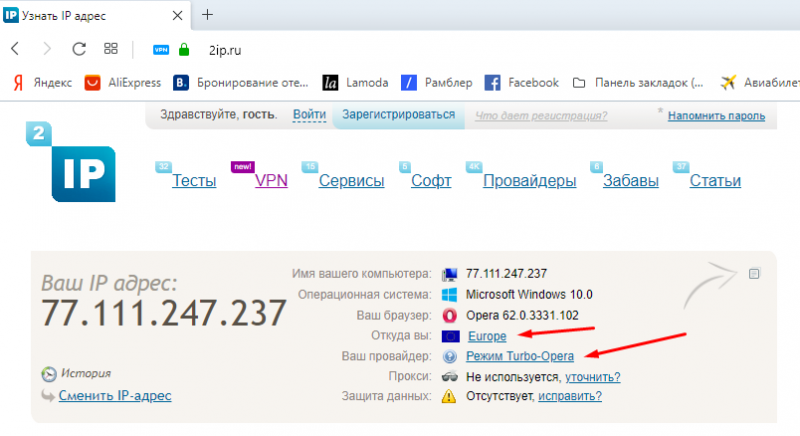Click the green padlock security icon

[184, 48]
